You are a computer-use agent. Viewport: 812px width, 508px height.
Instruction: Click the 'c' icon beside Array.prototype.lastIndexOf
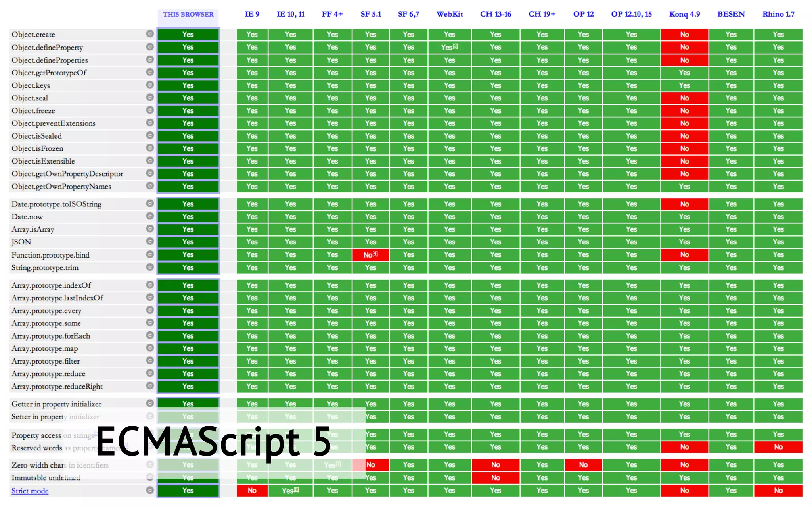click(150, 298)
